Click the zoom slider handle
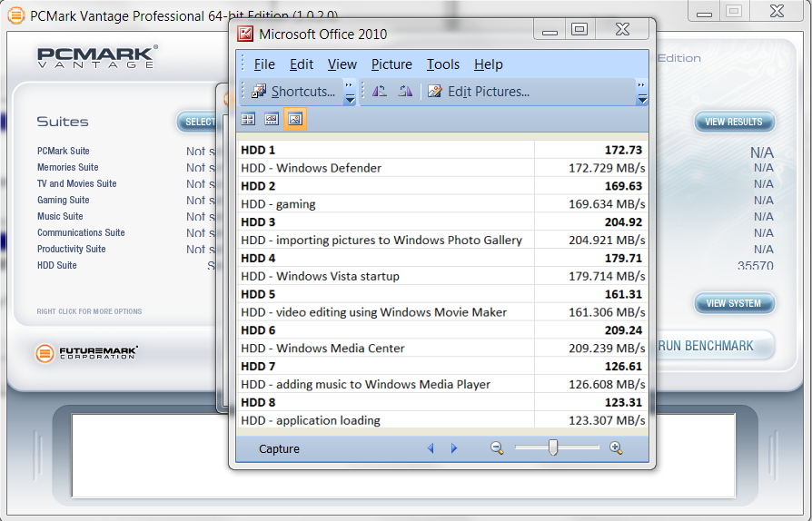812x521 pixels. click(x=552, y=447)
